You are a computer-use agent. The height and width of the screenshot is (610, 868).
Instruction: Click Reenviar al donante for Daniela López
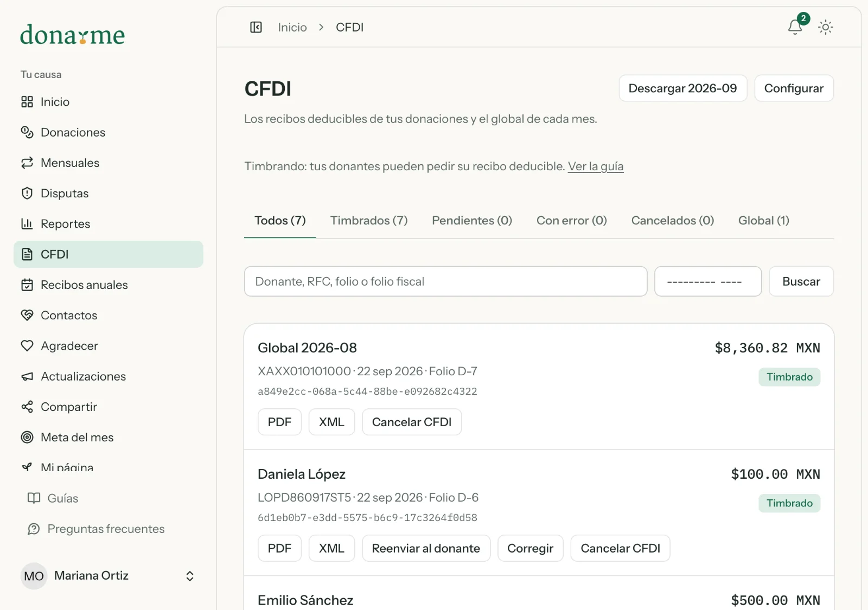pos(426,548)
